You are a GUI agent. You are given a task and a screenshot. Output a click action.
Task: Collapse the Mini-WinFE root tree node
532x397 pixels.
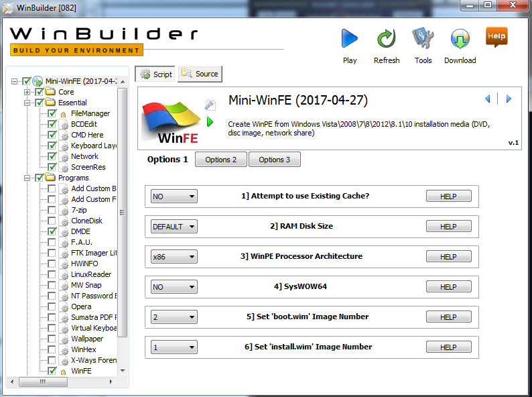click(x=14, y=81)
